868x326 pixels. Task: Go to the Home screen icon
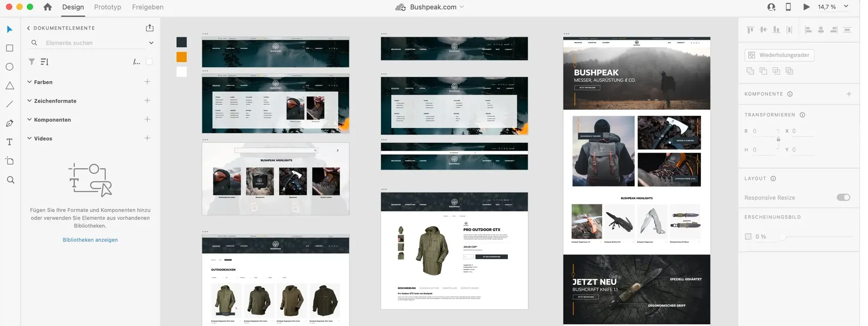48,7
